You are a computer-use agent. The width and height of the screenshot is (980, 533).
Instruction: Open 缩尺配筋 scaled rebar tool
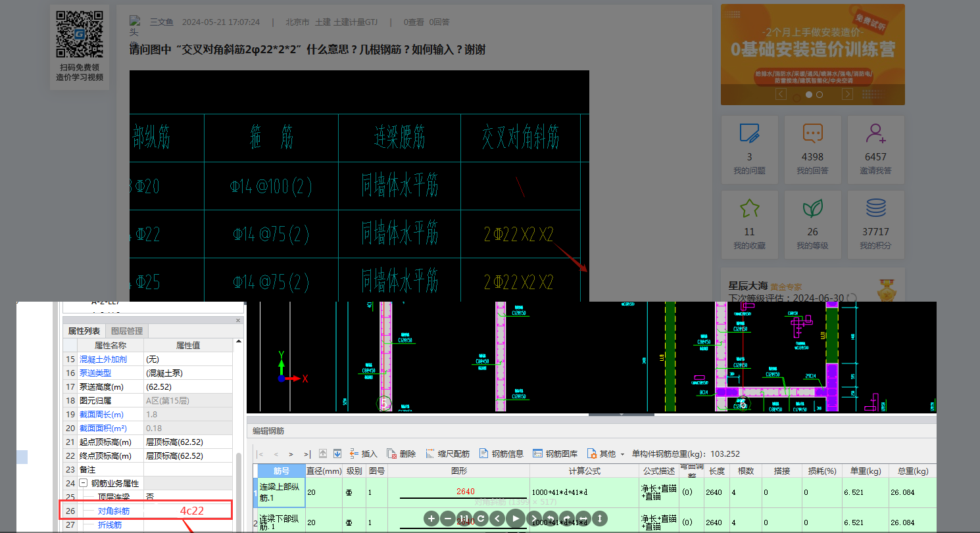447,453
